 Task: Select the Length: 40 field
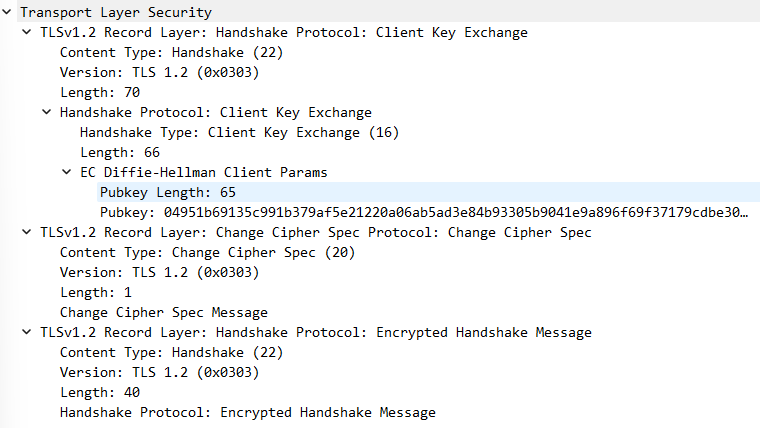click(99, 393)
